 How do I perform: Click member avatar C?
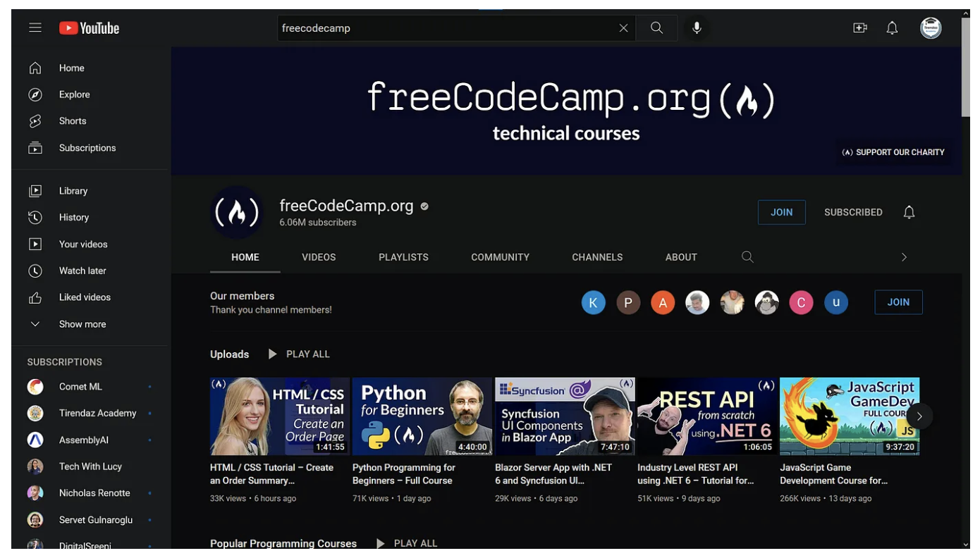pos(801,303)
